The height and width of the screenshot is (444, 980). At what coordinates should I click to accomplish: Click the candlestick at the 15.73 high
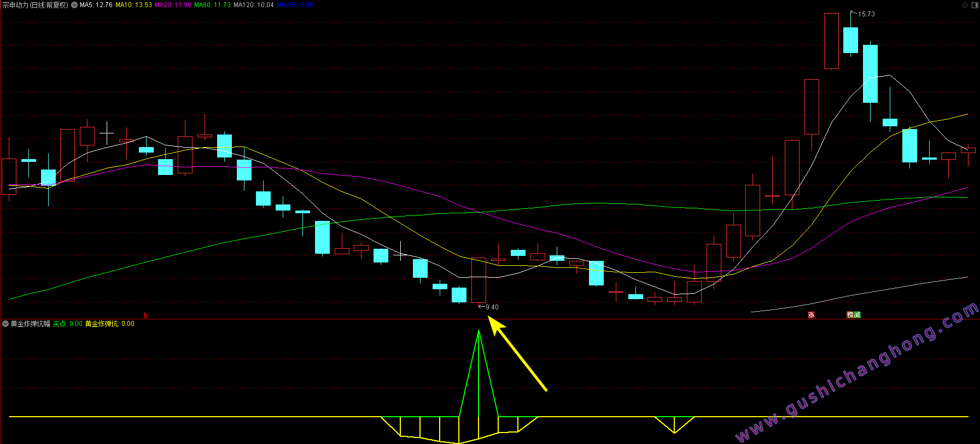pos(850,40)
